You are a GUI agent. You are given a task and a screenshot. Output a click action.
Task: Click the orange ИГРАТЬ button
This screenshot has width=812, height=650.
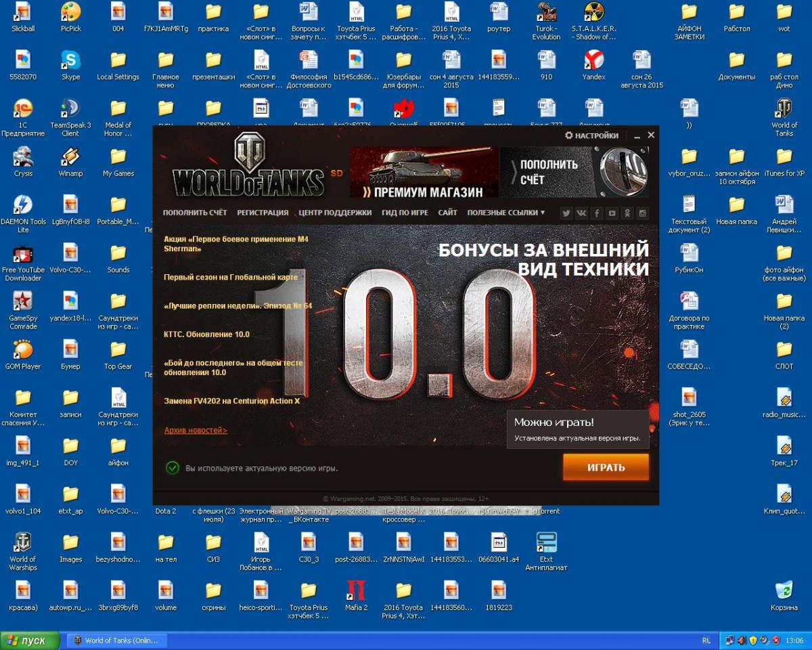[606, 467]
